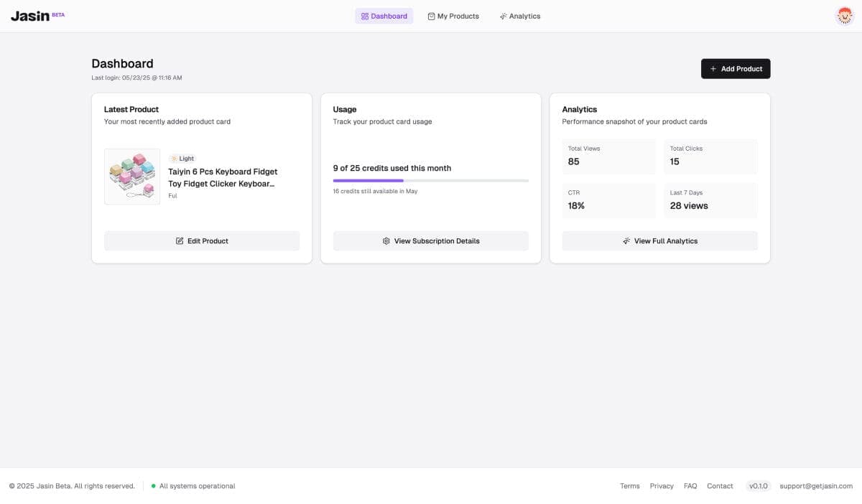Click the Jasin logo in header
The image size is (862, 504).
(x=30, y=16)
